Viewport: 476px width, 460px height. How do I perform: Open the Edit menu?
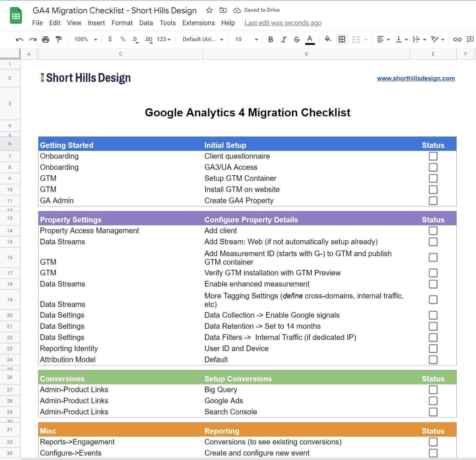click(x=55, y=23)
